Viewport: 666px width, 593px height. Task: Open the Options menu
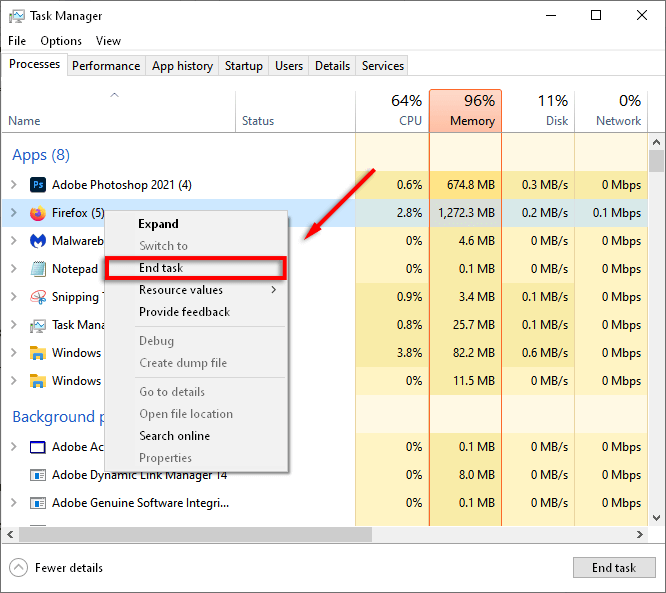[61, 41]
